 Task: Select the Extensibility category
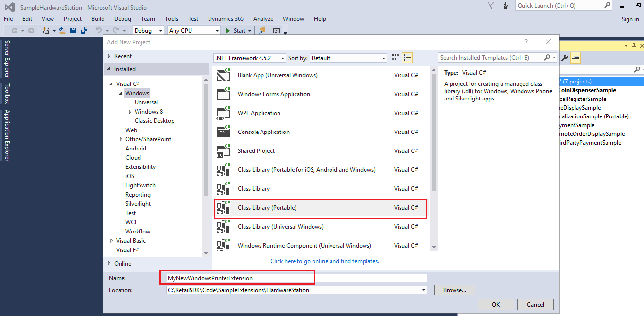coord(140,167)
